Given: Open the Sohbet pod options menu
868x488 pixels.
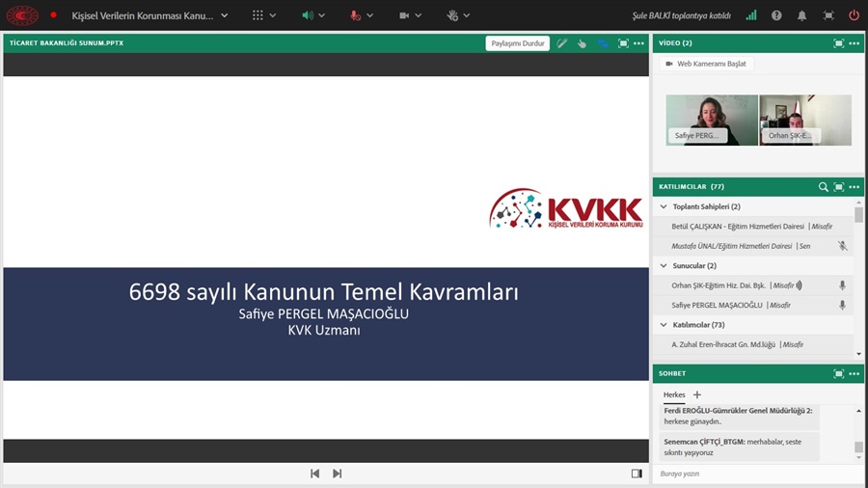Looking at the screenshot, I should (854, 372).
